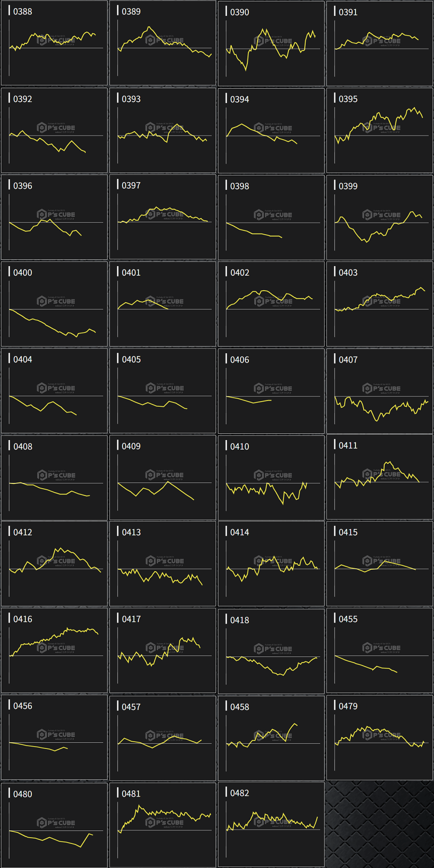Choose graph thumbnail 0458
This screenshot has width=434, height=868.
tap(271, 737)
